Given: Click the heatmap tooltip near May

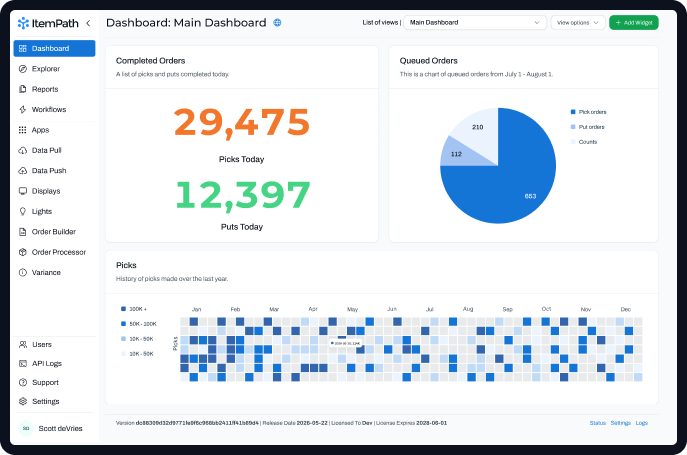Looking at the screenshot, I should [346, 343].
